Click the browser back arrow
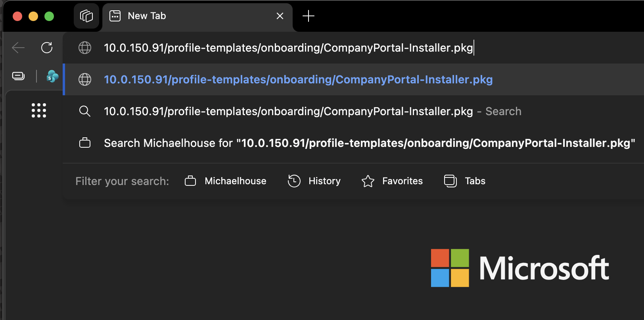 18,48
